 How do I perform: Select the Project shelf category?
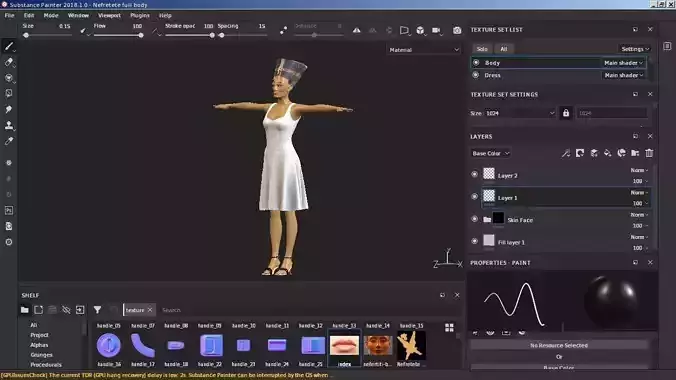[x=39, y=335]
